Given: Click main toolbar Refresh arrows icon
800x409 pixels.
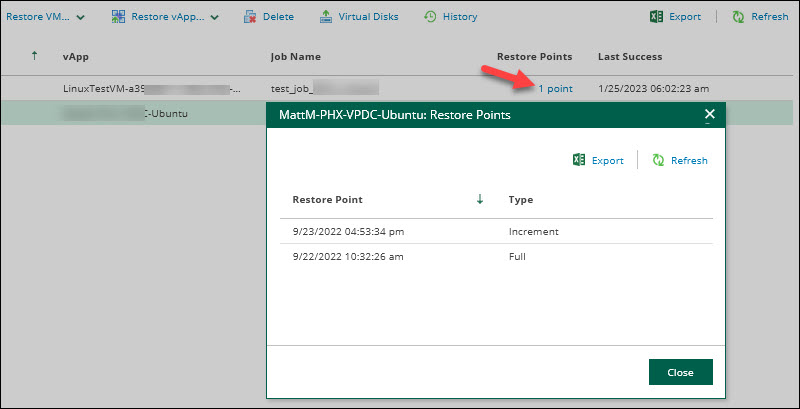Looking at the screenshot, I should pyautogui.click(x=738, y=17).
